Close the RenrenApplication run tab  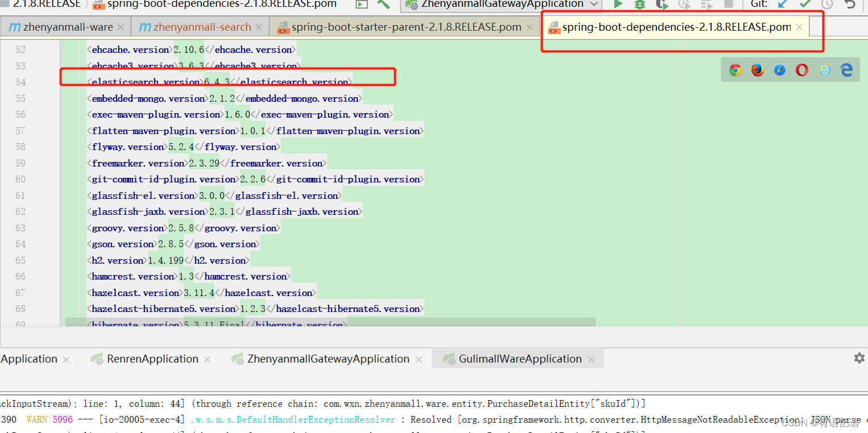tap(207, 360)
